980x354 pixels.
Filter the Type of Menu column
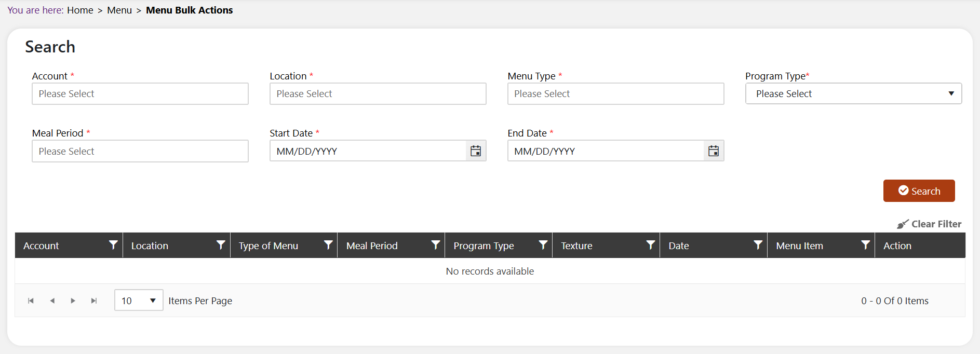328,245
